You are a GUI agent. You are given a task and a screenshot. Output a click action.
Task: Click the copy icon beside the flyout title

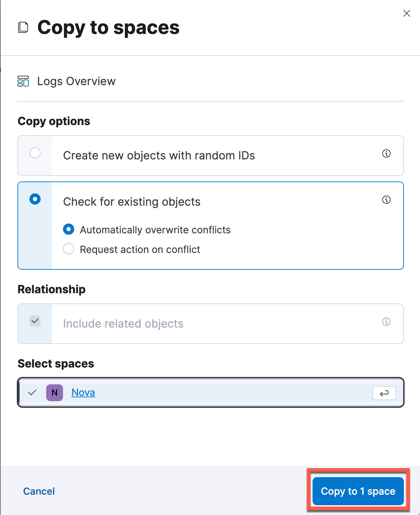tap(23, 27)
